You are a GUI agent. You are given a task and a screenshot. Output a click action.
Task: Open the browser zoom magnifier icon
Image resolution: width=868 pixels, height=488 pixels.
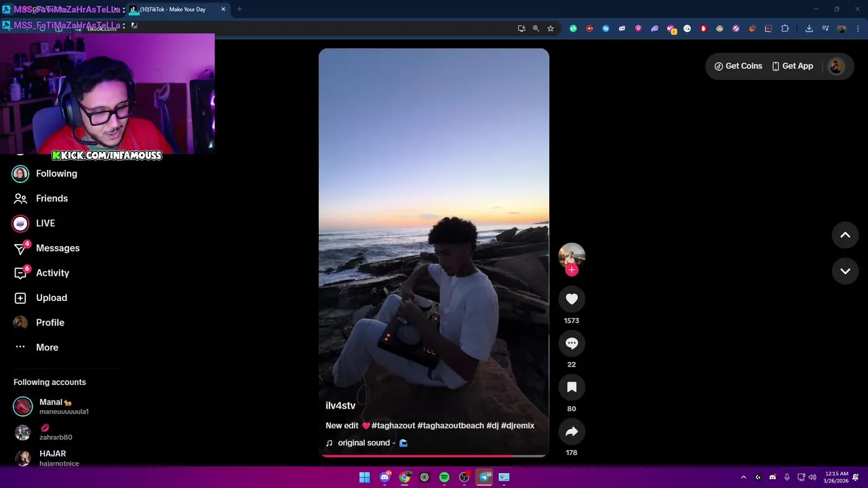pyautogui.click(x=536, y=28)
